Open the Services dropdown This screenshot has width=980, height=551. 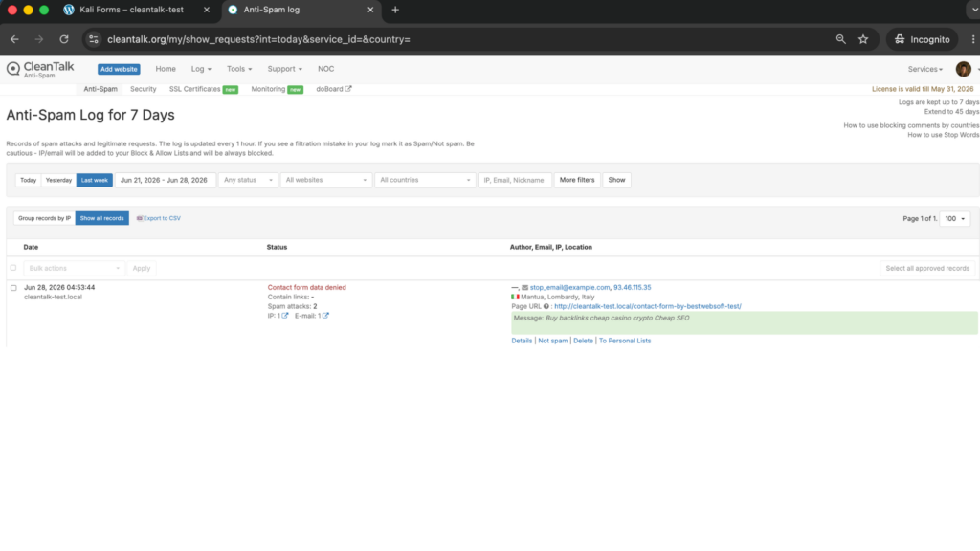(925, 69)
